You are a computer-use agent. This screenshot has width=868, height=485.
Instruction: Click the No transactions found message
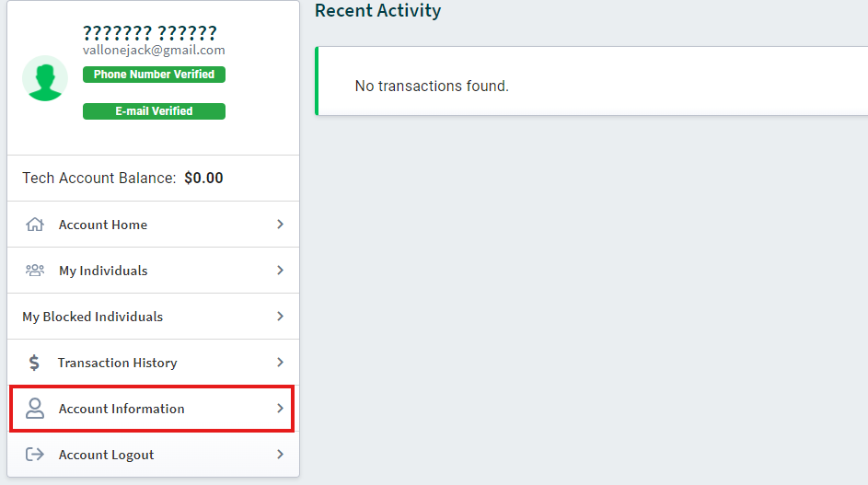[432, 86]
